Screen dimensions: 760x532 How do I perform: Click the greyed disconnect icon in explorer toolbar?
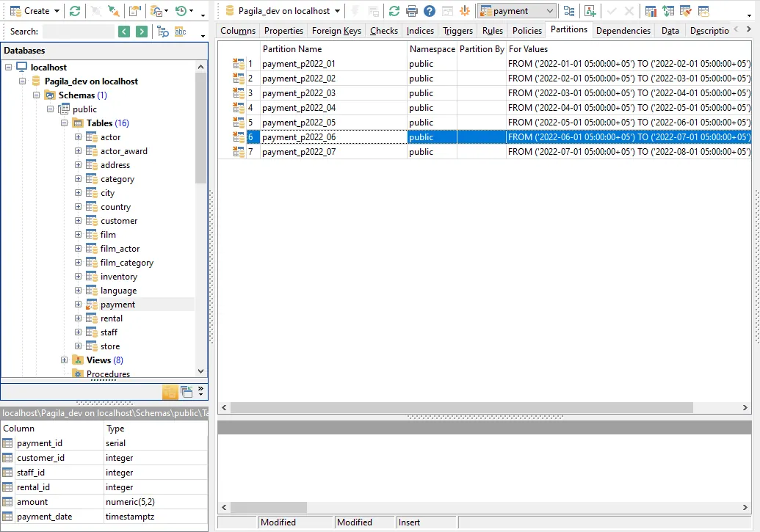pyautogui.click(x=96, y=11)
